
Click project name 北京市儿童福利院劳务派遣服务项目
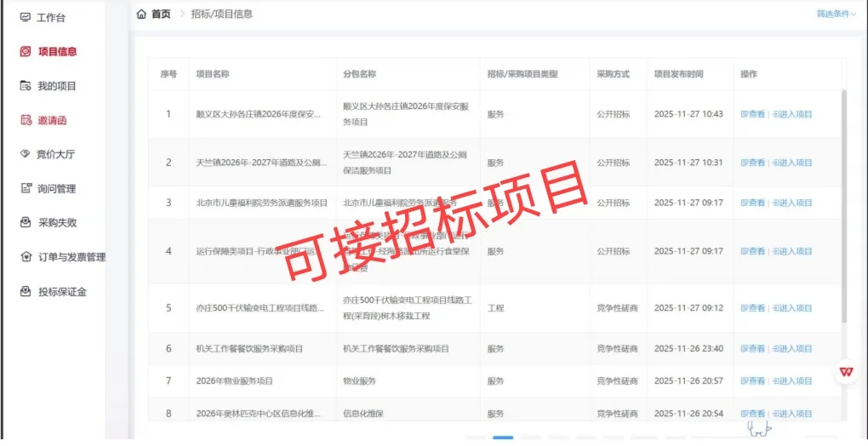[262, 203]
